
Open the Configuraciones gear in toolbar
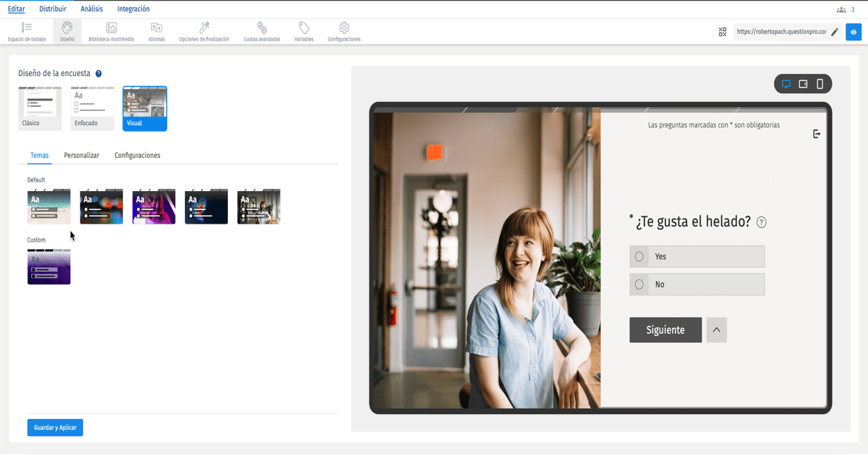[344, 30]
